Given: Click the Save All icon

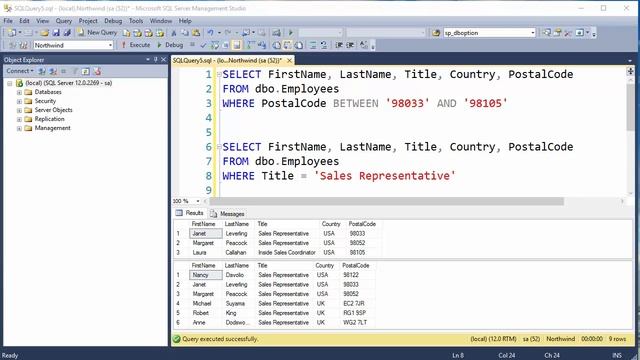Looking at the screenshot, I should pyautogui.click(x=67, y=33).
